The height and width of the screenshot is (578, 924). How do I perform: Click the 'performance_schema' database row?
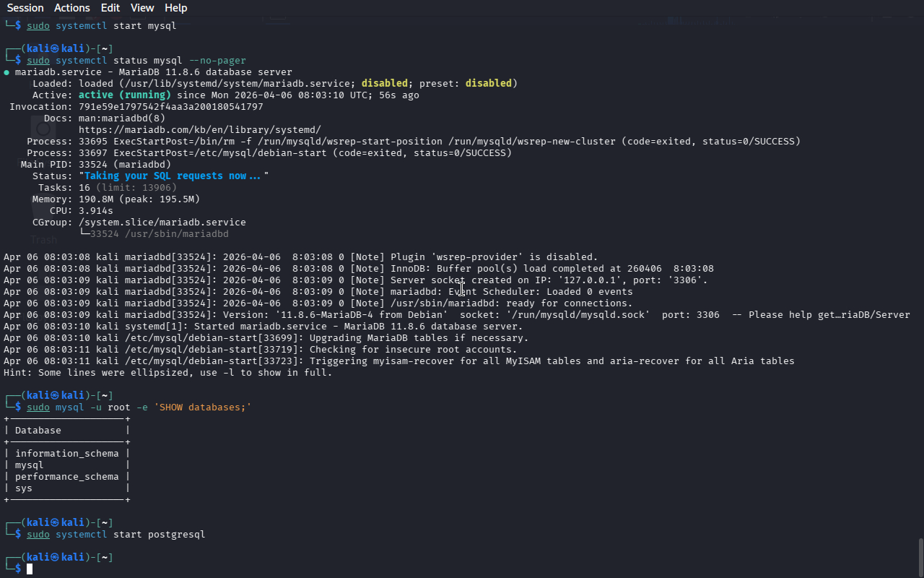point(66,476)
